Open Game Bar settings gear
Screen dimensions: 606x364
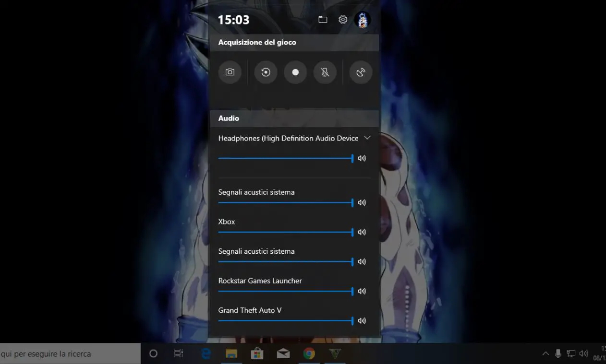pyautogui.click(x=343, y=20)
